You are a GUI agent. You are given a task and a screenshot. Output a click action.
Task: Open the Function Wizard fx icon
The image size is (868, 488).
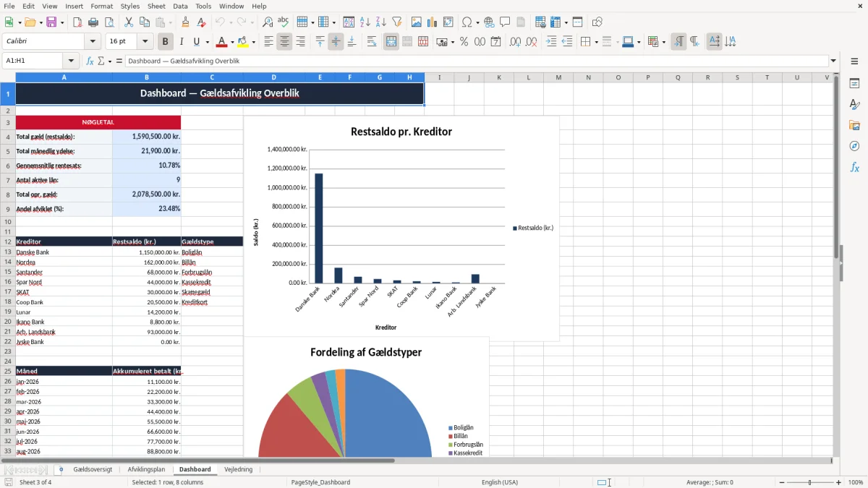click(90, 61)
